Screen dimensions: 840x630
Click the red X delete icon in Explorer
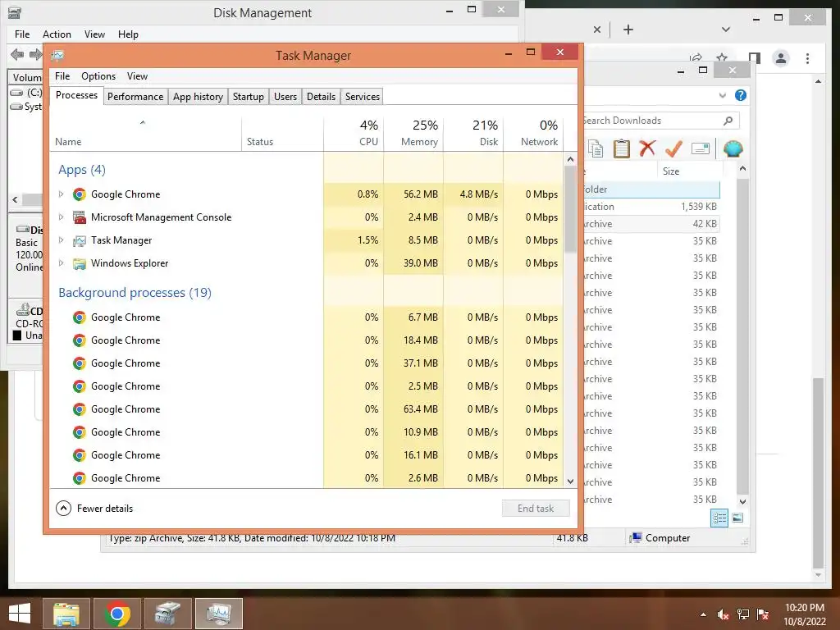click(647, 148)
